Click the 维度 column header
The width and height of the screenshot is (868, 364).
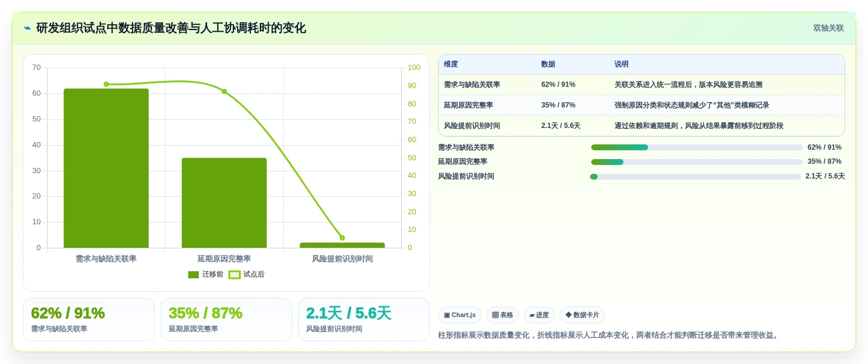coord(451,64)
